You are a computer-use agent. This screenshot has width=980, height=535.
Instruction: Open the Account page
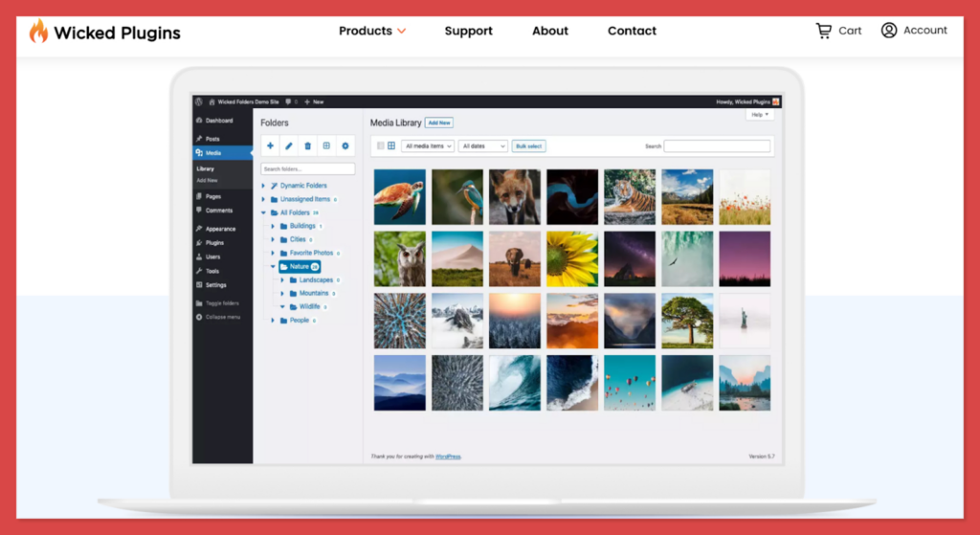click(x=914, y=30)
